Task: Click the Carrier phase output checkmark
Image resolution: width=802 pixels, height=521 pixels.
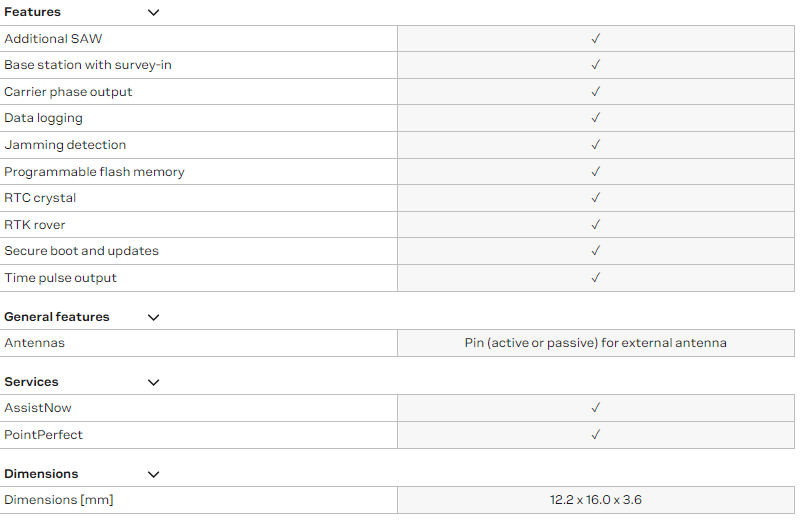Action: coord(595,92)
